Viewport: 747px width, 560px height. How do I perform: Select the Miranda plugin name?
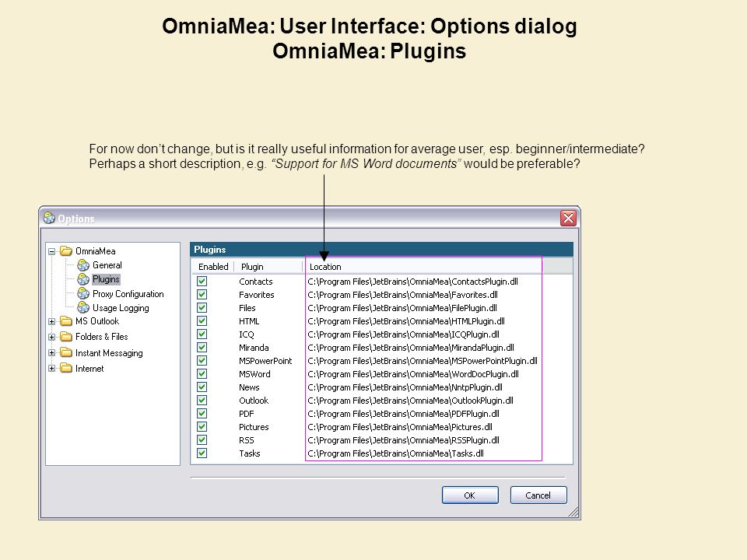click(254, 348)
